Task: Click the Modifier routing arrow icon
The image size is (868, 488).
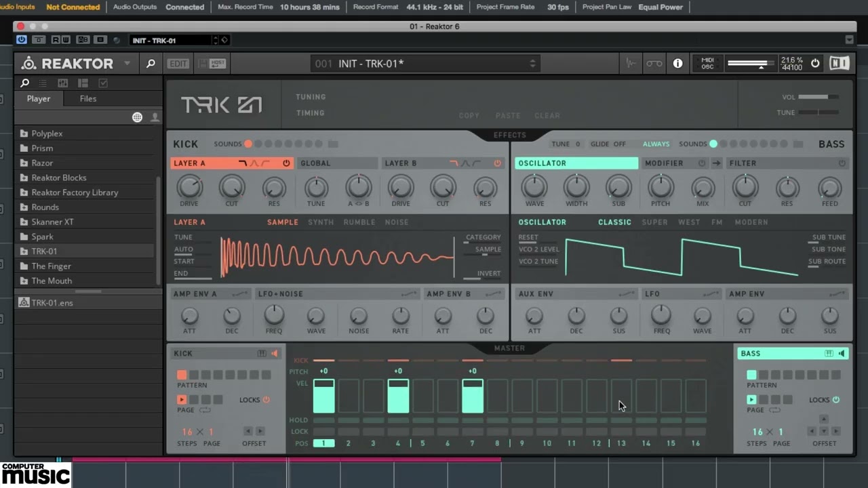Action: pyautogui.click(x=716, y=163)
